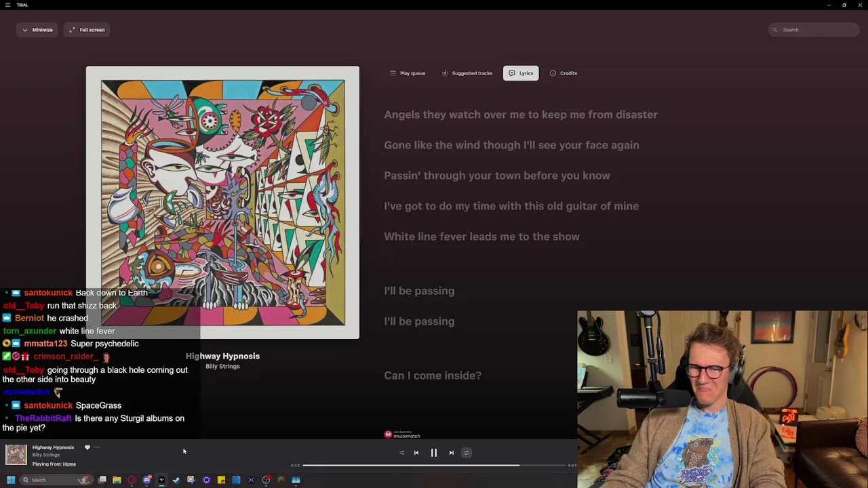Toggle shuffle playback

(401, 453)
